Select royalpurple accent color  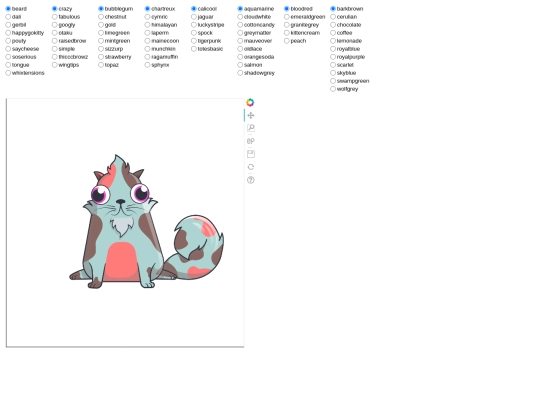333,57
